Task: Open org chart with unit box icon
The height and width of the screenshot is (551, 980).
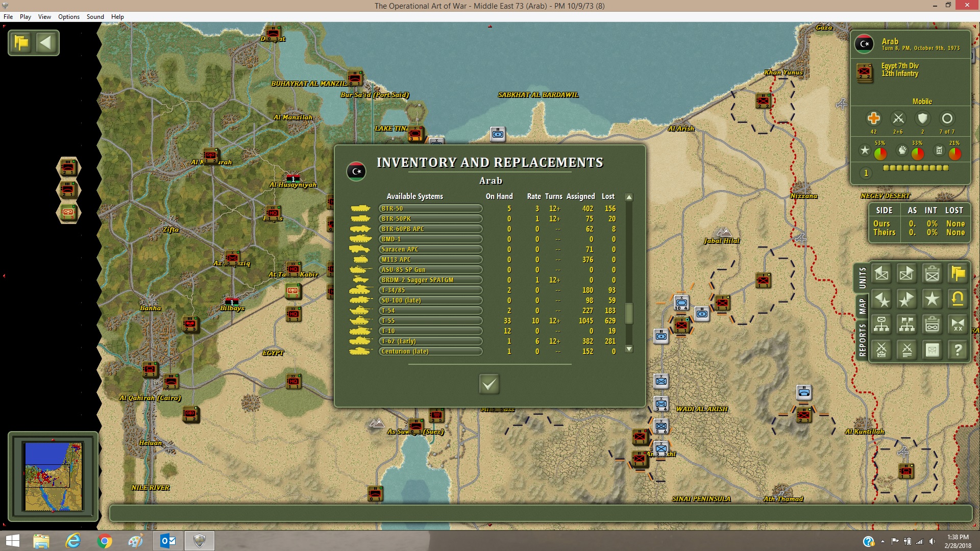Action: tap(881, 324)
